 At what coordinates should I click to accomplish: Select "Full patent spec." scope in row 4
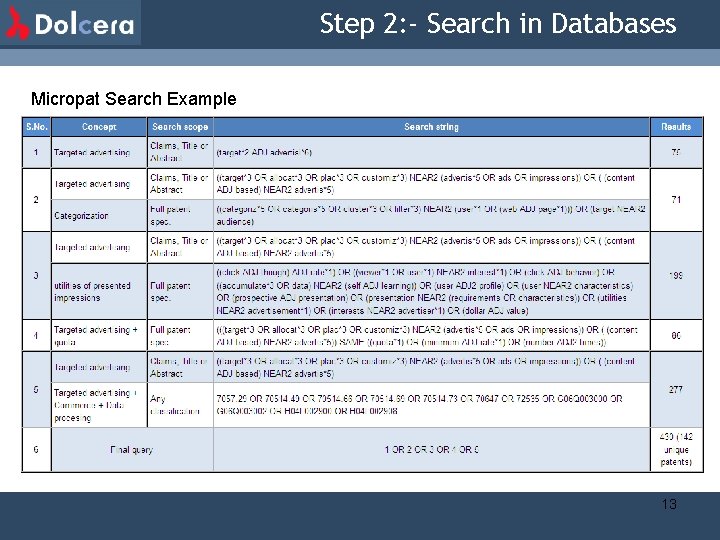(x=180, y=336)
